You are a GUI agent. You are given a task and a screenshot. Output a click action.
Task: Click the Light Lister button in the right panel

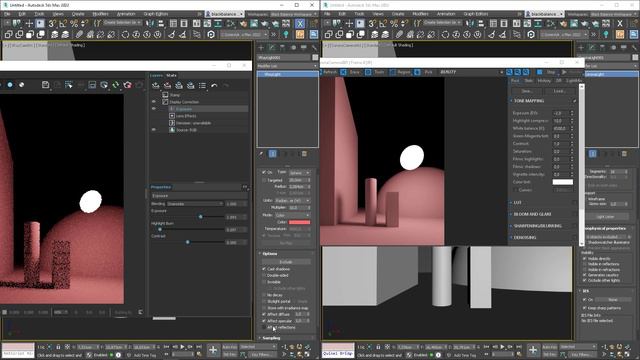[605, 217]
